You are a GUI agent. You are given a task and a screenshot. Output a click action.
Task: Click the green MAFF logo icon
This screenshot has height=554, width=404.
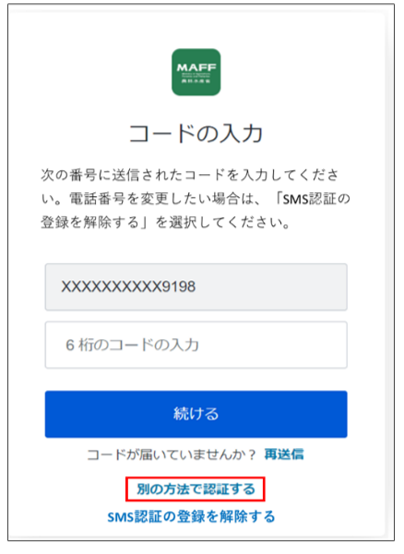[x=196, y=72]
